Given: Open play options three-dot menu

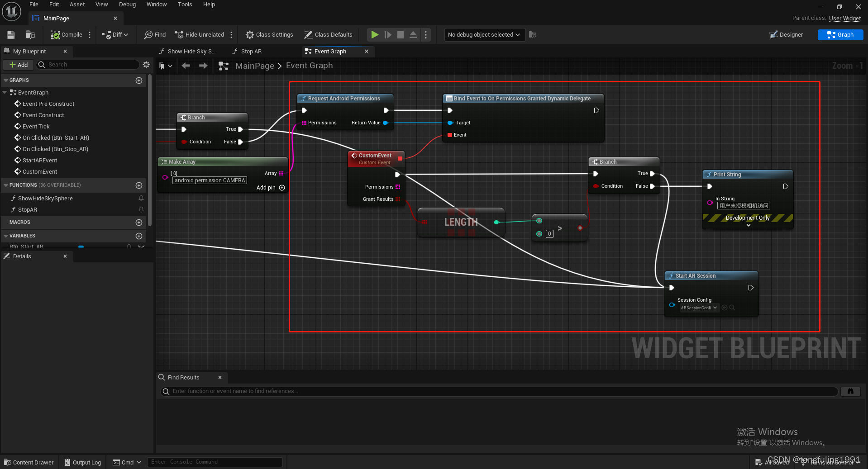Looking at the screenshot, I should click(x=426, y=35).
